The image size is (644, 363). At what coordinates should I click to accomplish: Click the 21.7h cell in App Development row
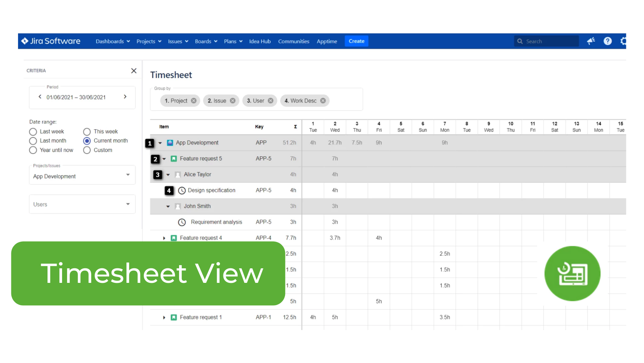[335, 143]
